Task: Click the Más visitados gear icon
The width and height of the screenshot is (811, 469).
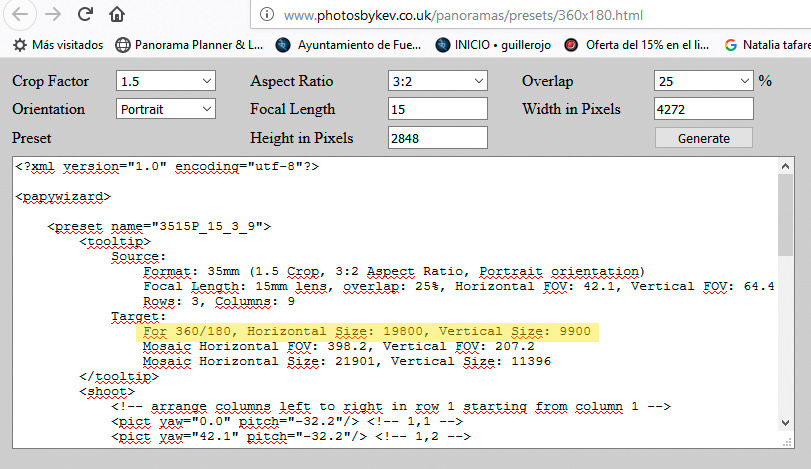Action: click(x=20, y=45)
